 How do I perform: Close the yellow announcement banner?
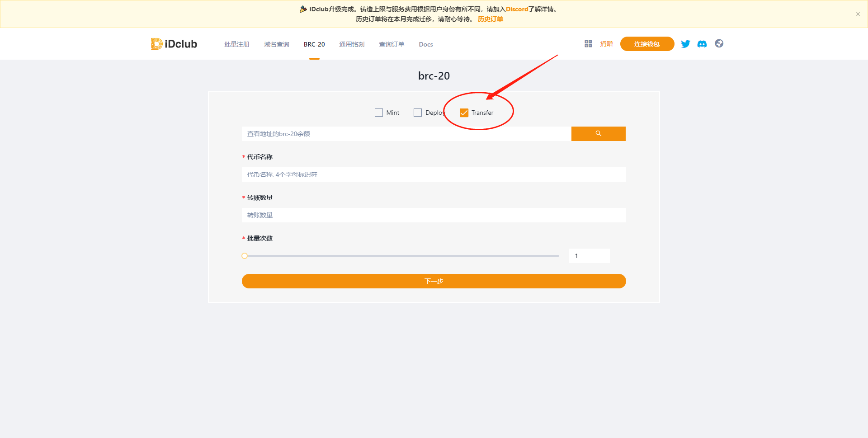[858, 14]
